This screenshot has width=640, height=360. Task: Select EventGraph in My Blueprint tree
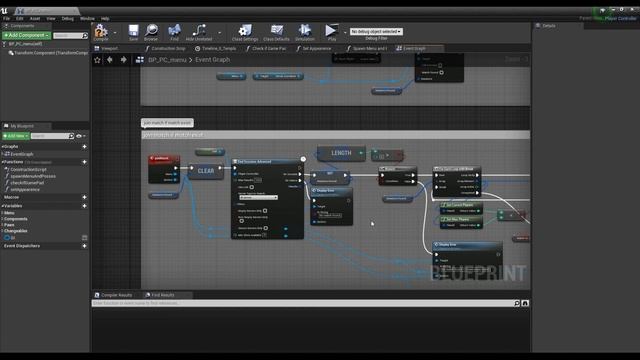[x=22, y=154]
